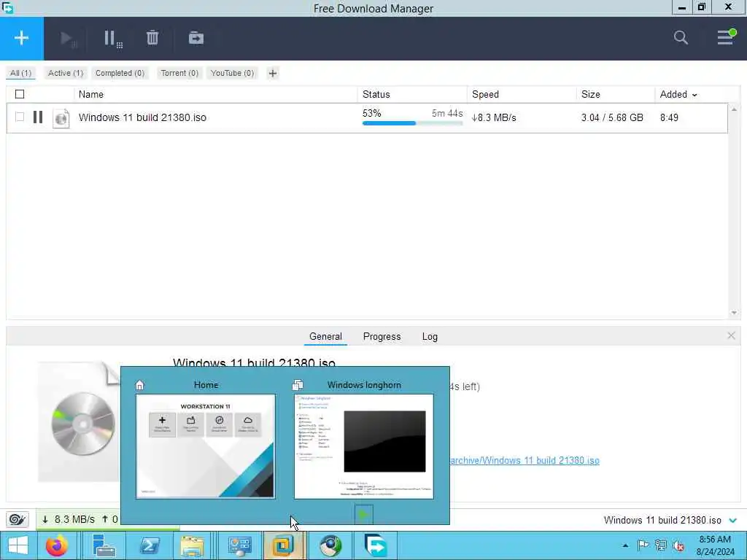Add a new download with the plus button
747x560 pixels.
pyautogui.click(x=21, y=38)
